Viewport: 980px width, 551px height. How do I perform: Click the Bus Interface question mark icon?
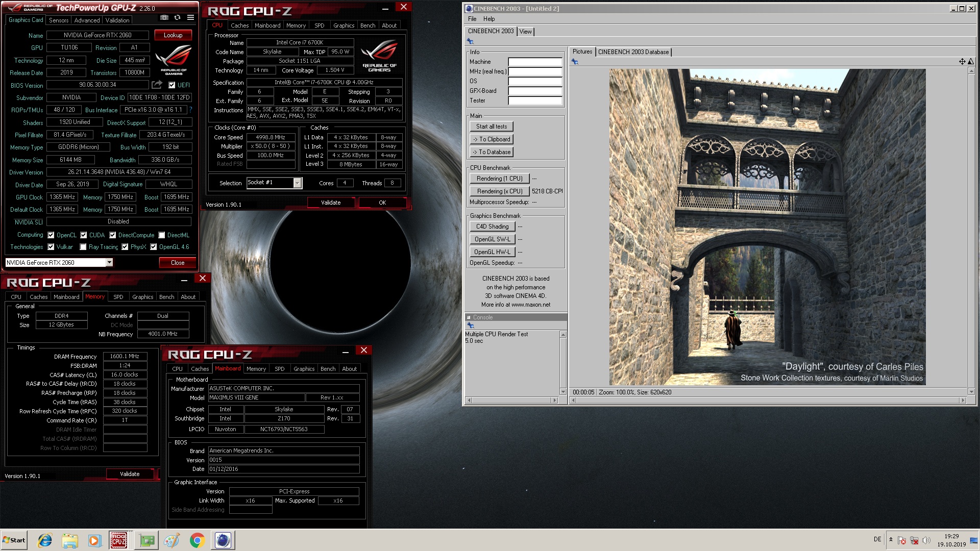(190, 110)
